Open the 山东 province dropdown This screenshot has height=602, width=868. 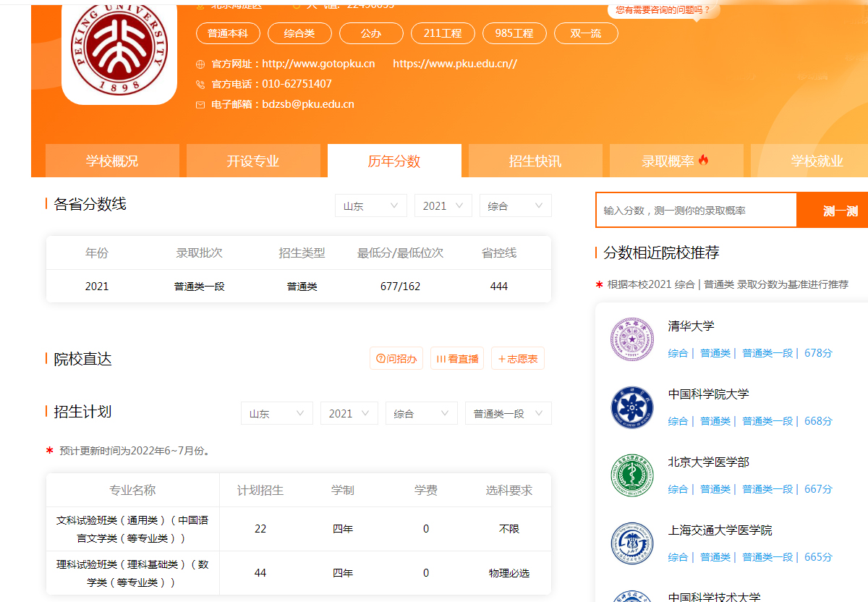point(370,205)
